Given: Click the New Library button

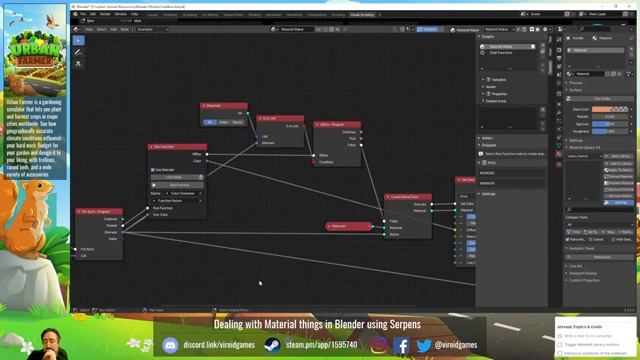Looking at the screenshot, I should click(619, 156).
